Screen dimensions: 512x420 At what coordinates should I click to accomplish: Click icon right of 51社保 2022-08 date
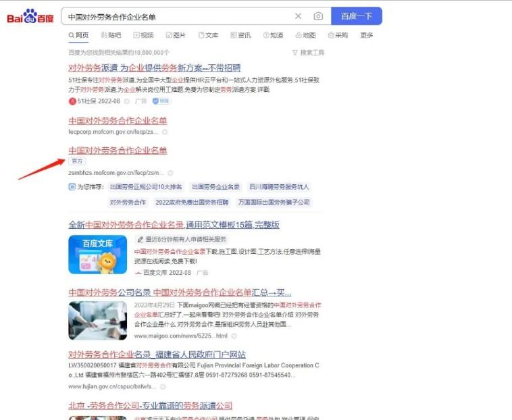127,101
